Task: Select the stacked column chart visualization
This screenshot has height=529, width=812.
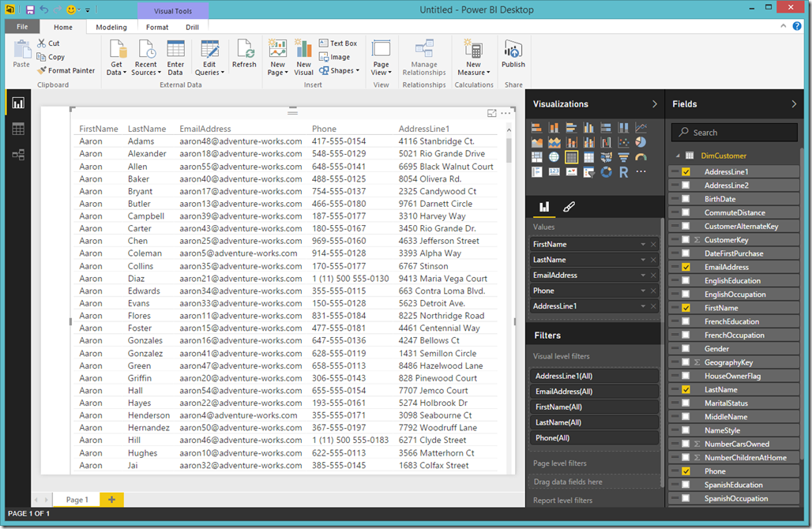Action: click(x=554, y=127)
